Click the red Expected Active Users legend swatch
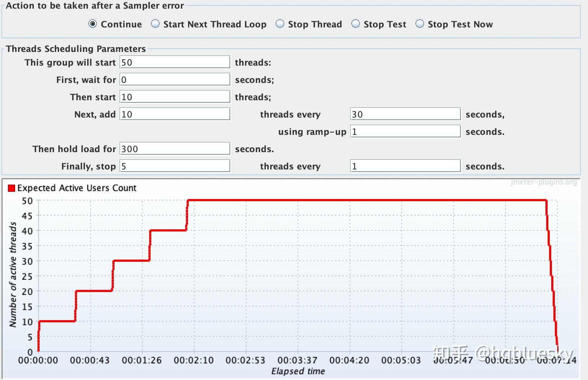 (x=12, y=188)
